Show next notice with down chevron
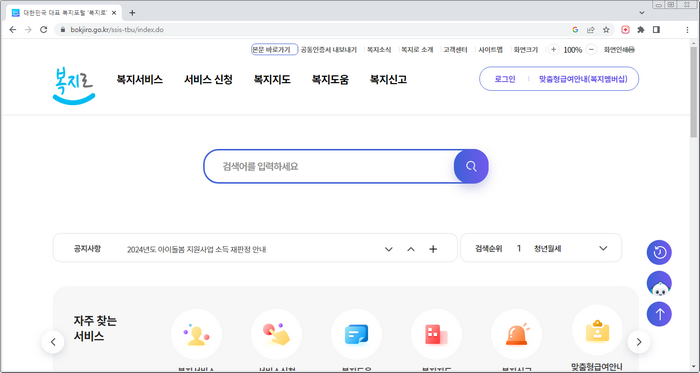700x373 pixels. (389, 249)
